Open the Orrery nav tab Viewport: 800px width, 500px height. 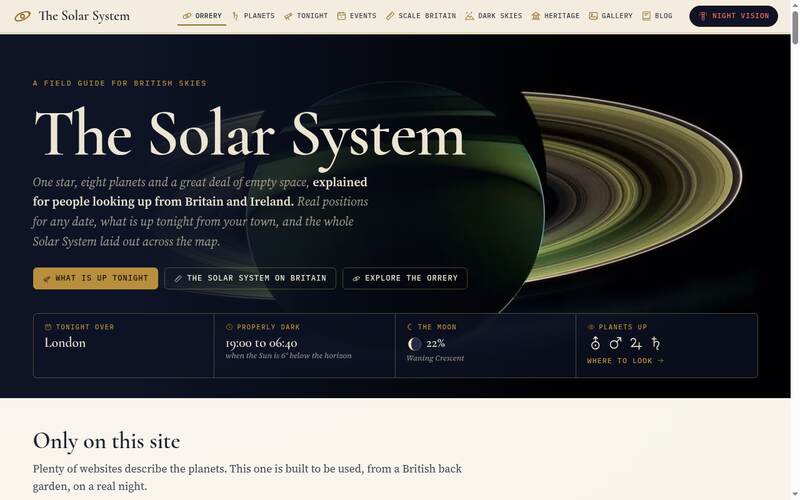click(x=202, y=16)
